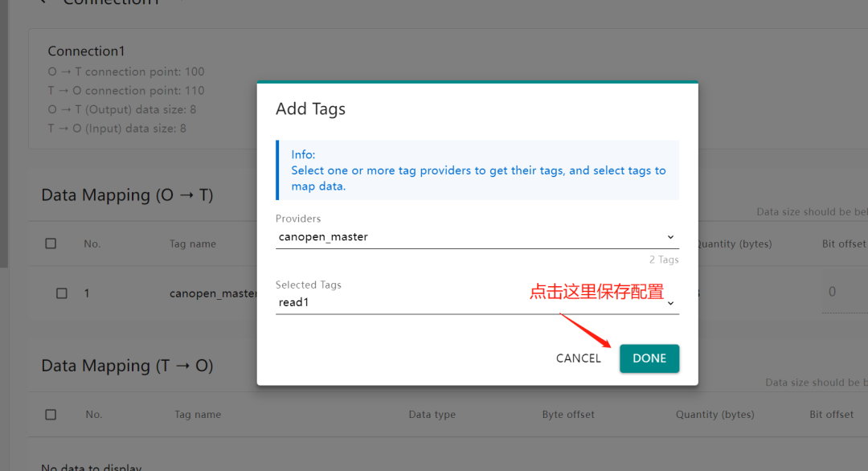Screen dimensions: 868x471
Task: Click Quantity (bytes) header in T → O table
Action: (x=714, y=415)
